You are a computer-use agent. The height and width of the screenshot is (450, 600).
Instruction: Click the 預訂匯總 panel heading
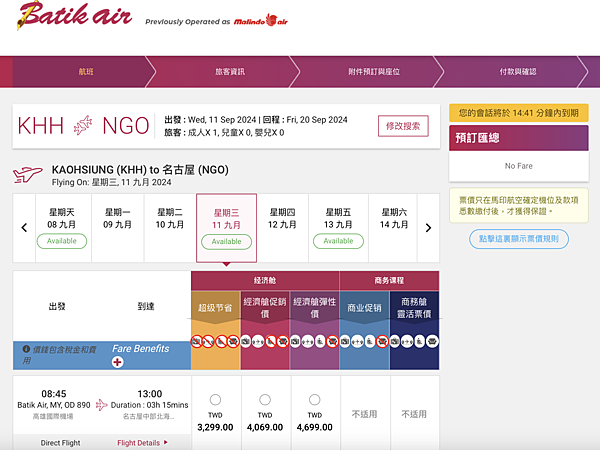(519, 138)
